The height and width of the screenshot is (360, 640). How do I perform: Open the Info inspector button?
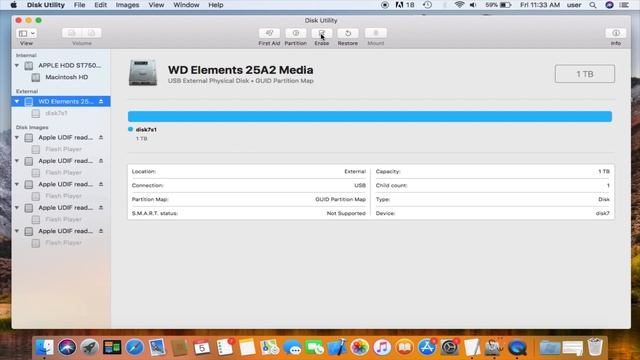[x=616, y=33]
